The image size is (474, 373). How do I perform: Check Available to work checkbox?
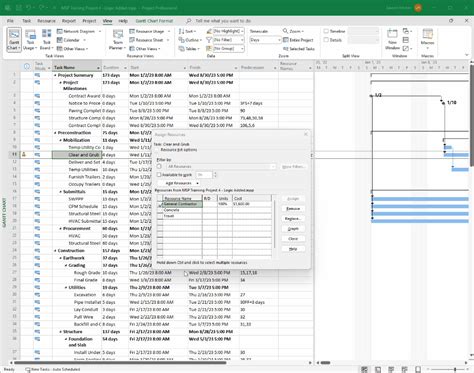click(x=159, y=175)
